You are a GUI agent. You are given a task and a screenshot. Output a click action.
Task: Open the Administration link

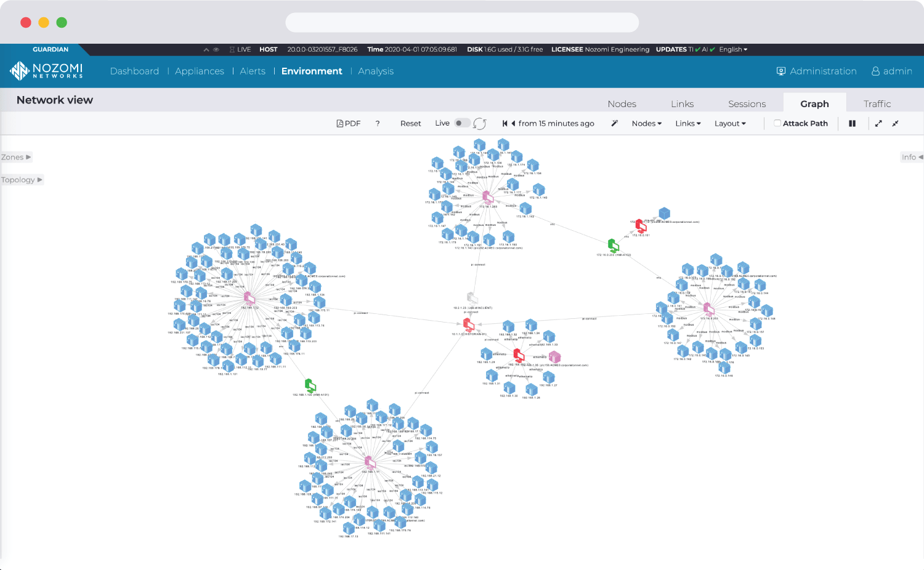[x=816, y=71]
